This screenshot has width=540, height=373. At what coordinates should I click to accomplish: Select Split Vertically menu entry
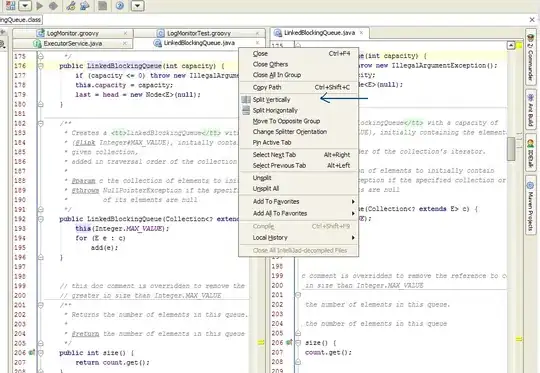pyautogui.click(x=299, y=100)
